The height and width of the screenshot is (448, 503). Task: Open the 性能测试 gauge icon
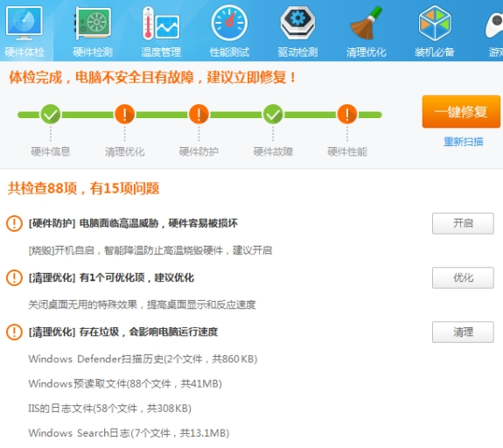[x=229, y=23]
